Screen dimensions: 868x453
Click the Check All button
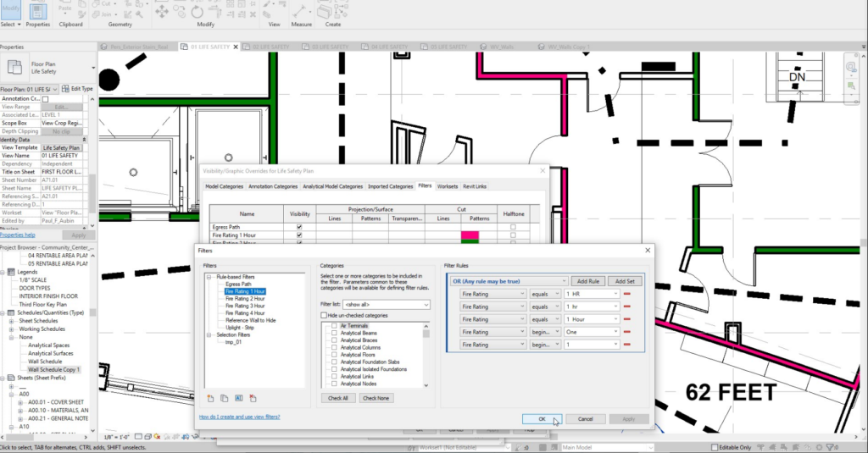coord(337,398)
